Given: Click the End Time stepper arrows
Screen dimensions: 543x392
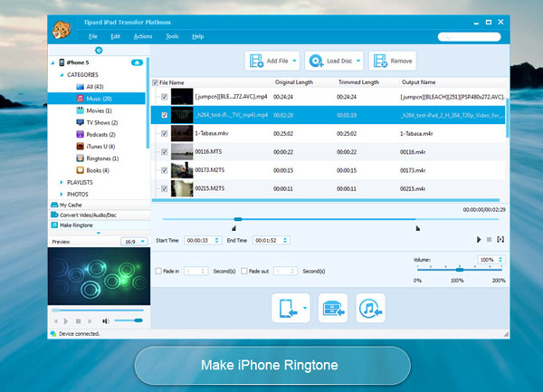Looking at the screenshot, I should tap(285, 240).
